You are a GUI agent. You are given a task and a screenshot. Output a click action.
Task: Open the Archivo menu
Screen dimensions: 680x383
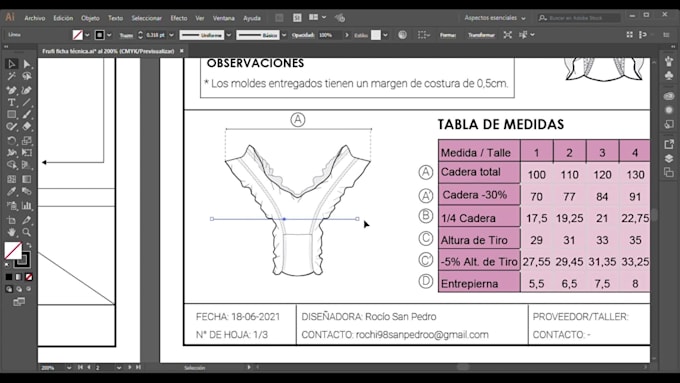click(x=35, y=18)
